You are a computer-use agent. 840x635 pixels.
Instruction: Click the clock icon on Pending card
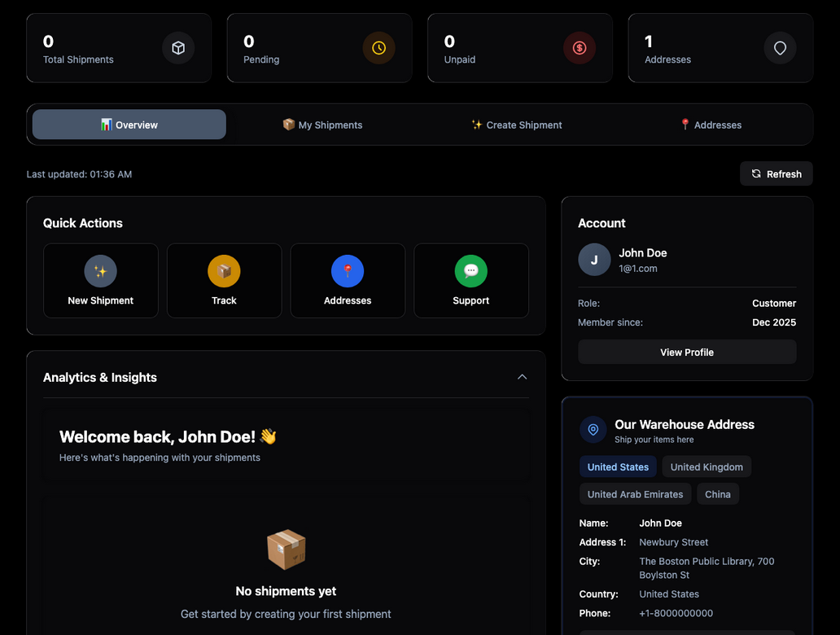point(378,48)
